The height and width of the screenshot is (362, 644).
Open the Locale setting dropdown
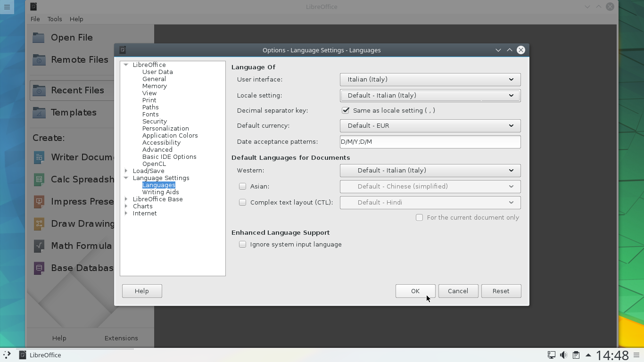click(x=430, y=95)
